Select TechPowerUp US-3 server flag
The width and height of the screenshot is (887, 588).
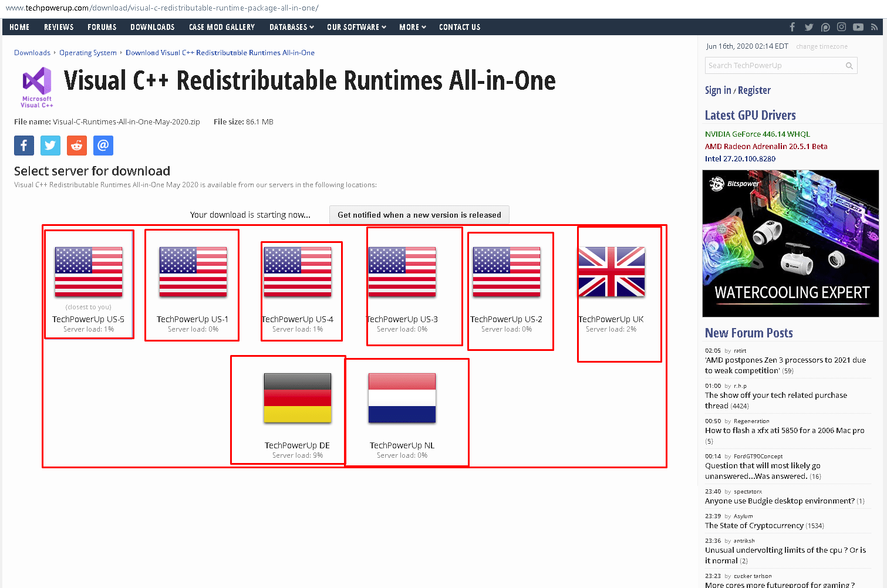point(402,272)
